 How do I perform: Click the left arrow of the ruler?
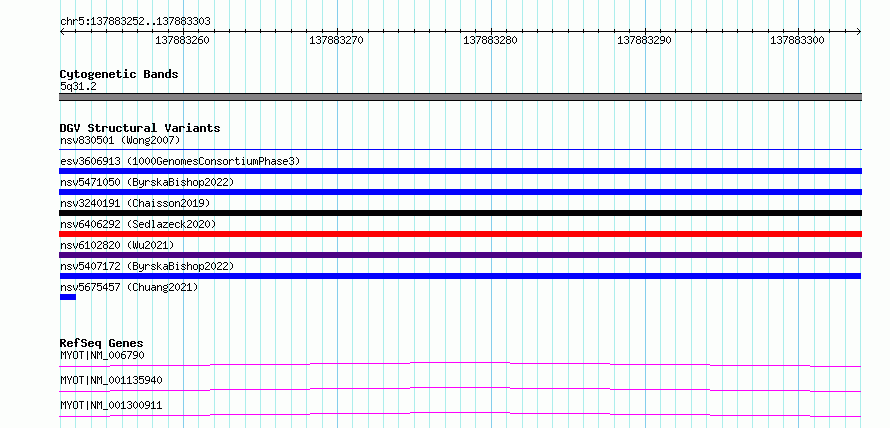coord(62,32)
